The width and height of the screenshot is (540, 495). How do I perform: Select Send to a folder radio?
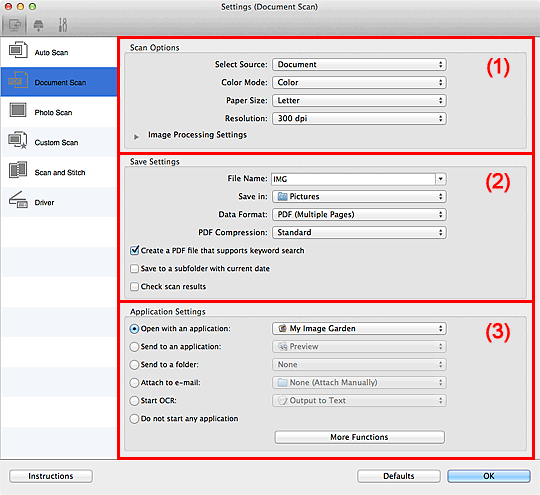134,364
